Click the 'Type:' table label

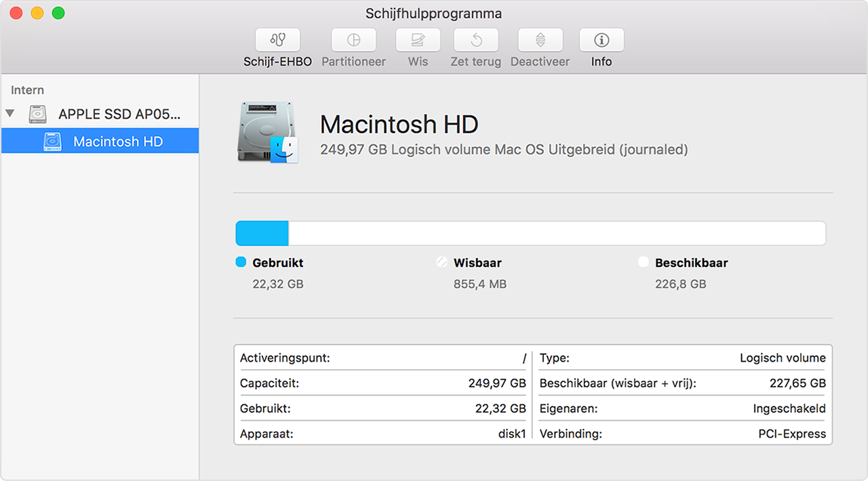pyautogui.click(x=555, y=358)
